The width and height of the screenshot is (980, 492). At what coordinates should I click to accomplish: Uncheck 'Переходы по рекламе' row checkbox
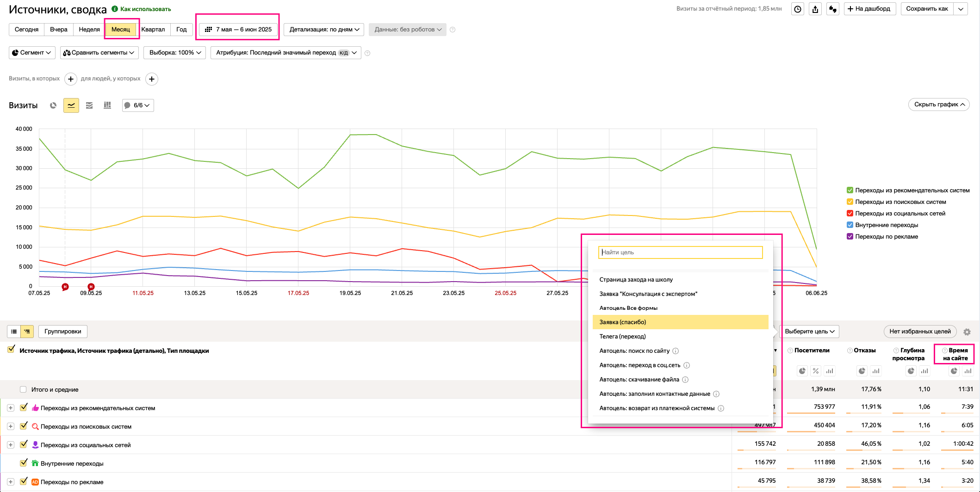24,481
